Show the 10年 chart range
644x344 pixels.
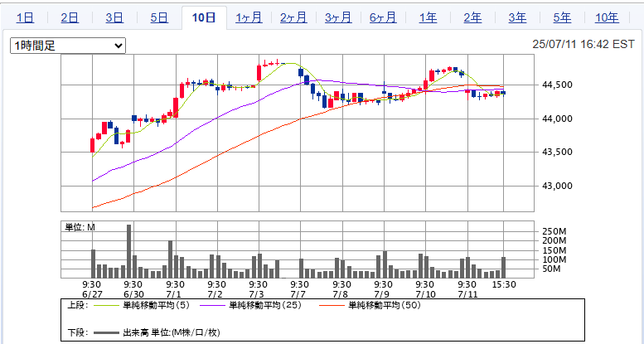pyautogui.click(x=607, y=17)
